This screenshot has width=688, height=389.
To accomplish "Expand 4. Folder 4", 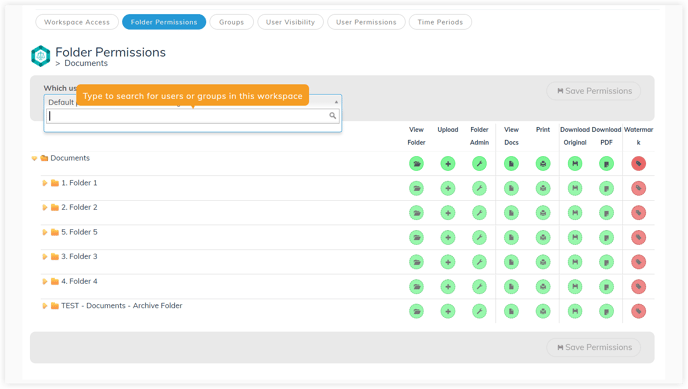I will [44, 281].
